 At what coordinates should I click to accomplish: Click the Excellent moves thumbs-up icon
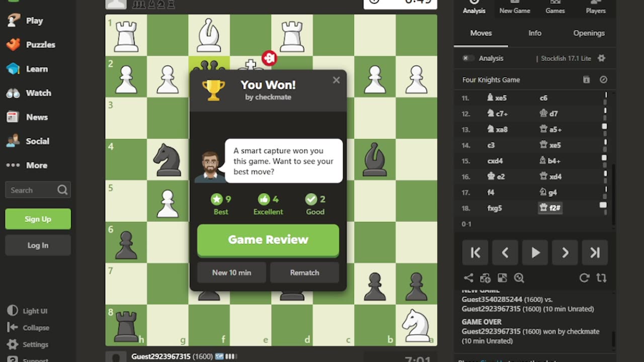coord(264,199)
